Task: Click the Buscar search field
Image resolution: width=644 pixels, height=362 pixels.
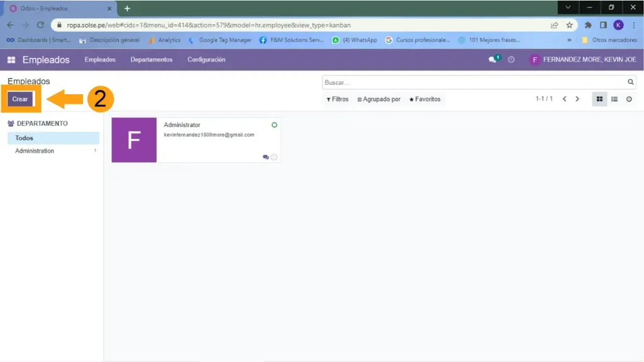Action: pos(472,82)
